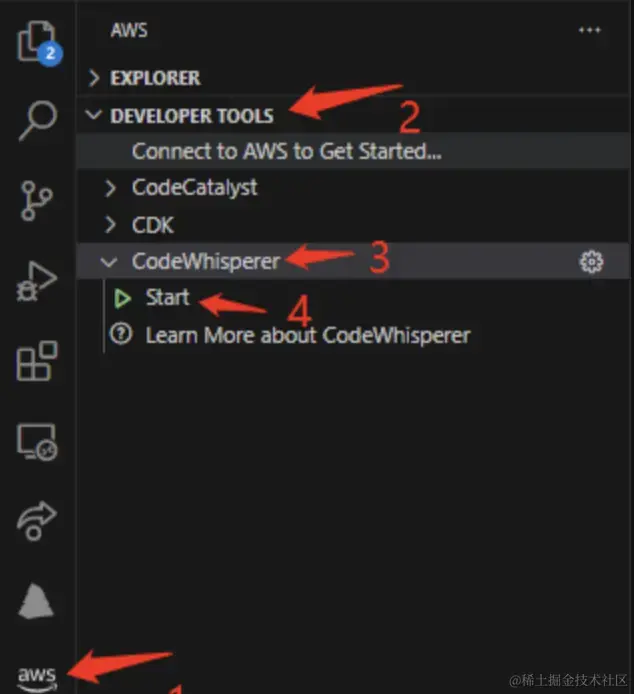634x694 pixels.
Task: Open the gray triangle extension icon
Action: (x=36, y=601)
